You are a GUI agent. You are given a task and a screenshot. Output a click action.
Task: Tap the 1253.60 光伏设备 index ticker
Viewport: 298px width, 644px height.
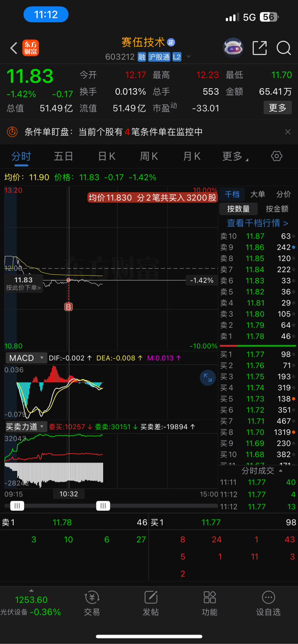pyautogui.click(x=31, y=606)
